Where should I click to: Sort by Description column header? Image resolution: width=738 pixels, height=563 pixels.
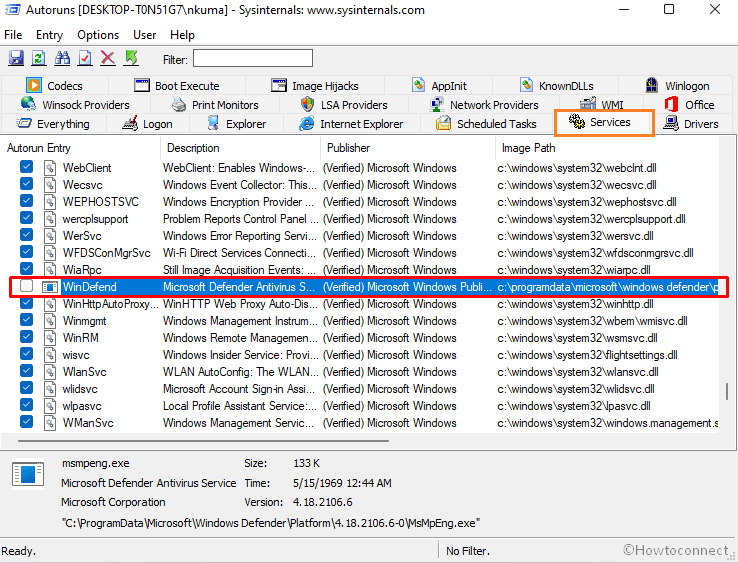click(241, 148)
